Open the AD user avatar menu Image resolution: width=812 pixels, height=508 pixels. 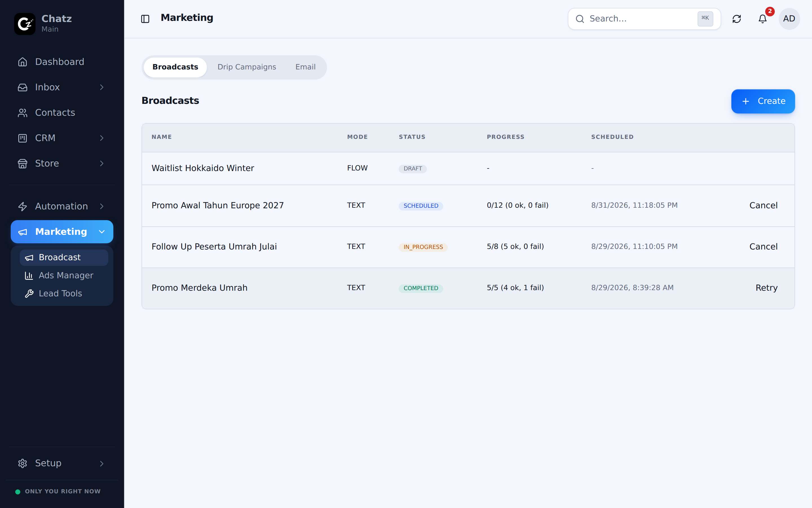point(789,19)
